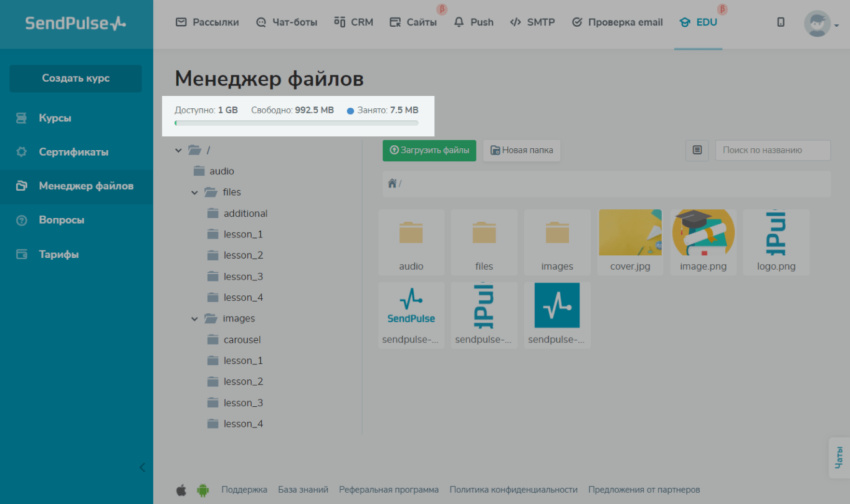Open the Чат-боты menu tab
The height and width of the screenshot is (504, 850).
(287, 22)
